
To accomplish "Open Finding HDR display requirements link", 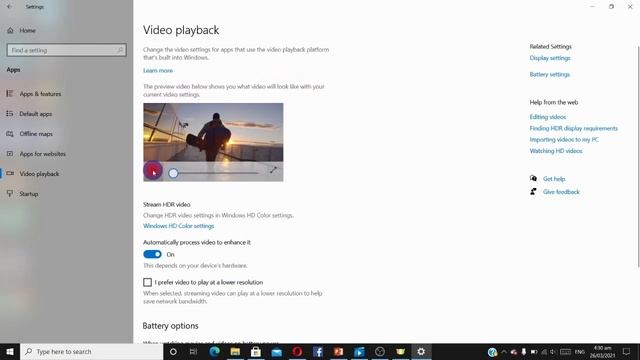I will click(x=573, y=128).
